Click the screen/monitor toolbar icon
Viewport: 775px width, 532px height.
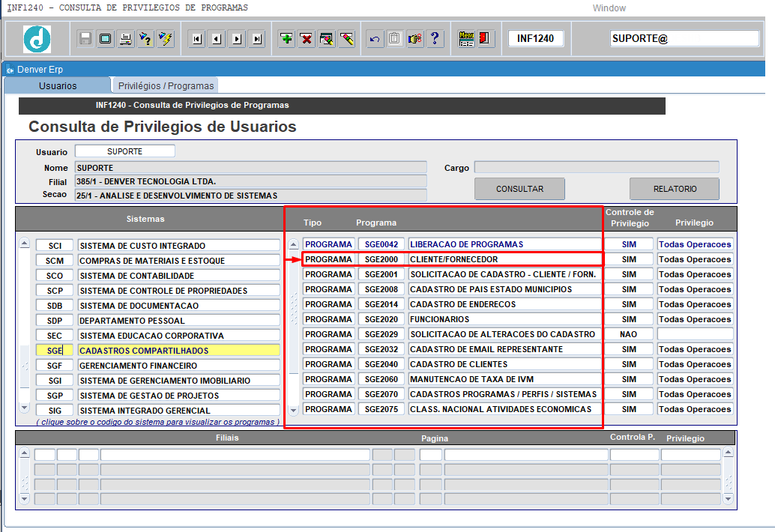pos(105,38)
